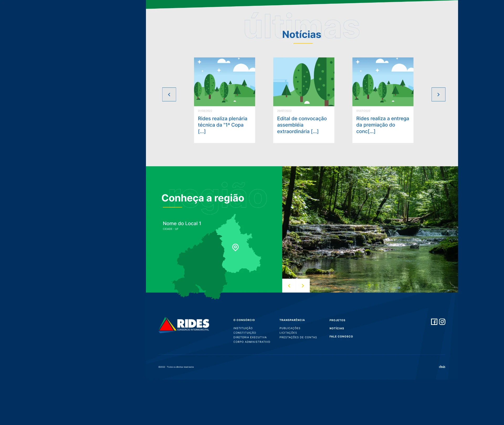Click the RIDES footer logo
The width and height of the screenshot is (504, 425).
coord(184,325)
